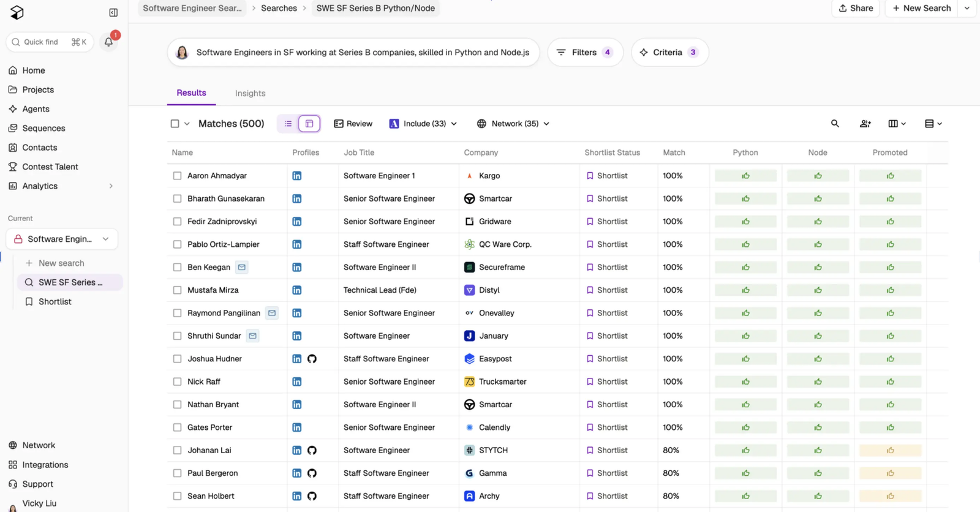
Task: Open Sequences in the sidebar
Action: pyautogui.click(x=43, y=128)
